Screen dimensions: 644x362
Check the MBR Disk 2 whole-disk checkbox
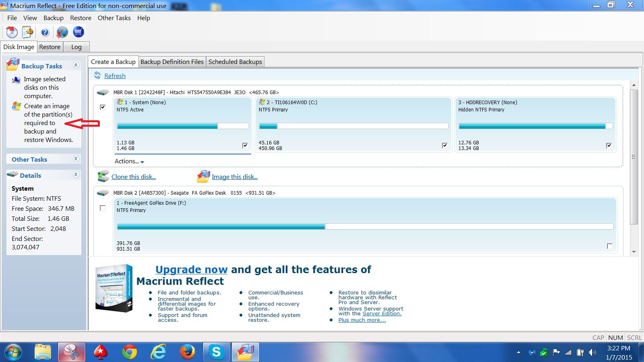point(103,208)
